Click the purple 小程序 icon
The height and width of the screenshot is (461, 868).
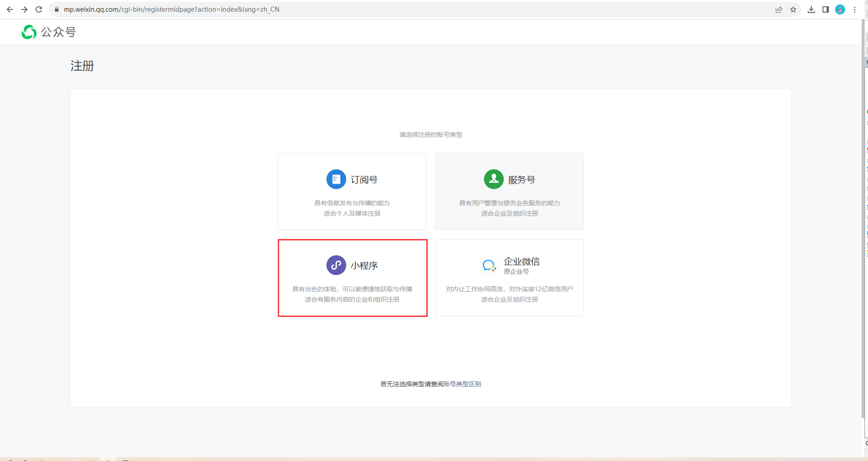(336, 265)
